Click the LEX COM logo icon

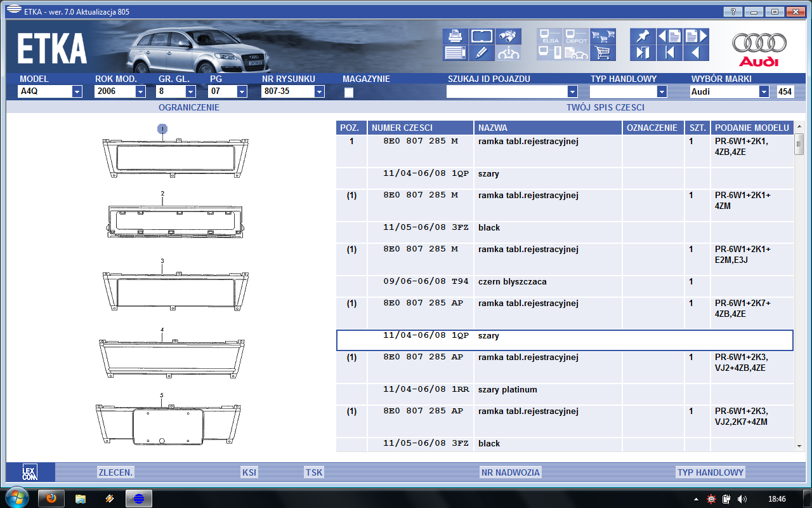(x=30, y=472)
